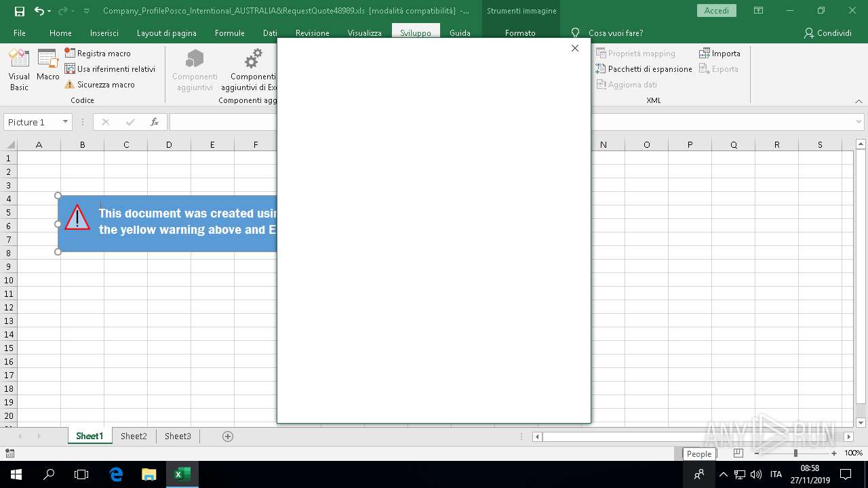Screen dimensions: 868x488
Task: Click horizontal scrollbar left arrow
Action: (537, 436)
